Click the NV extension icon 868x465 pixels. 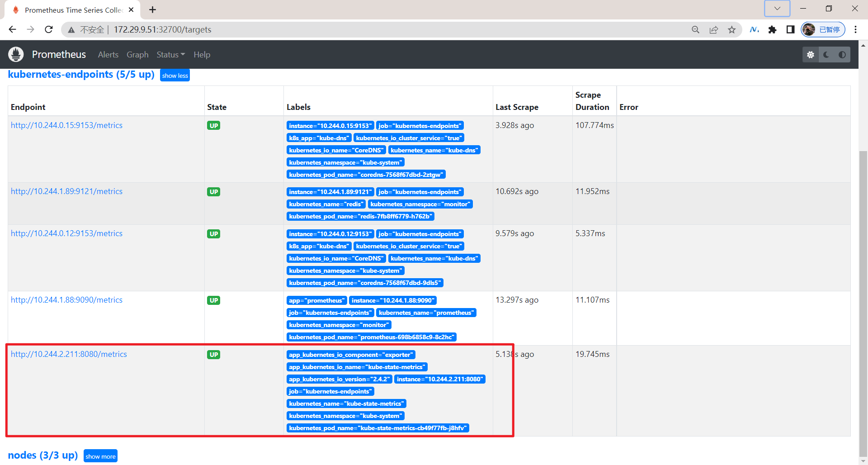click(754, 29)
